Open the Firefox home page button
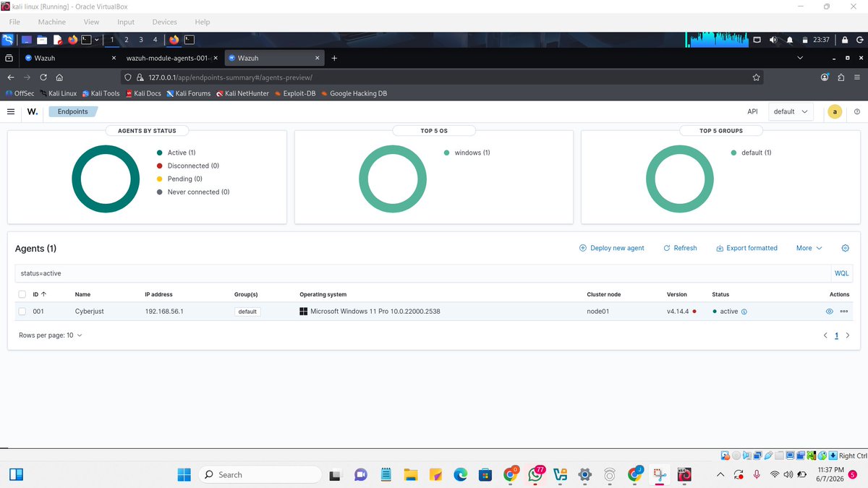The image size is (868, 488). click(x=59, y=77)
